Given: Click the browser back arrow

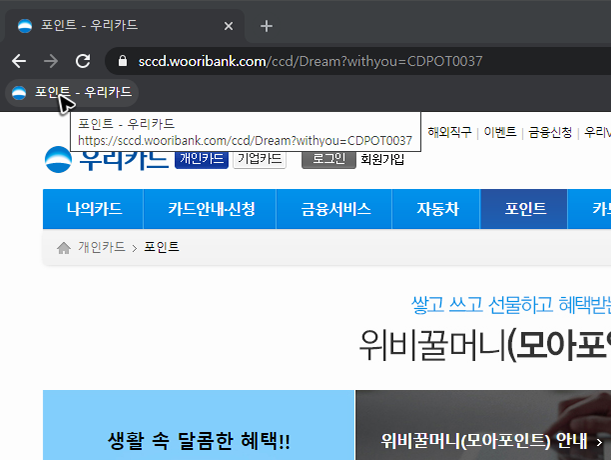Looking at the screenshot, I should coord(19,61).
